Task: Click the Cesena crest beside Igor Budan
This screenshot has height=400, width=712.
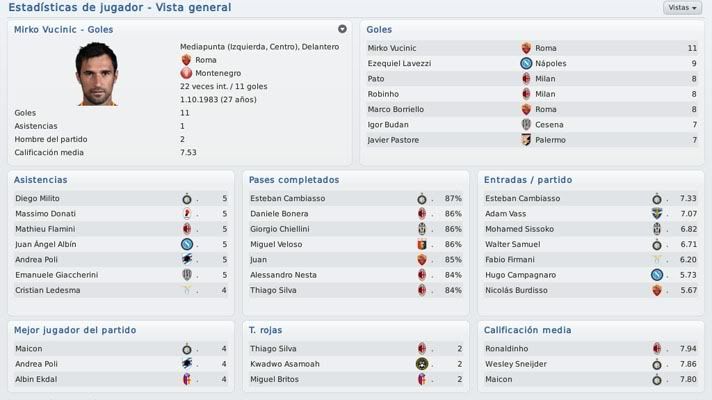Action: pos(526,124)
